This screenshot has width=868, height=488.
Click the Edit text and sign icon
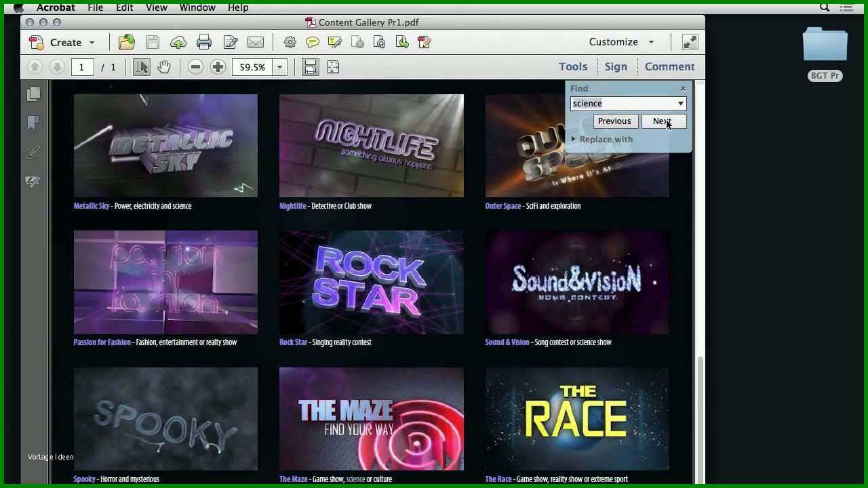tap(231, 42)
